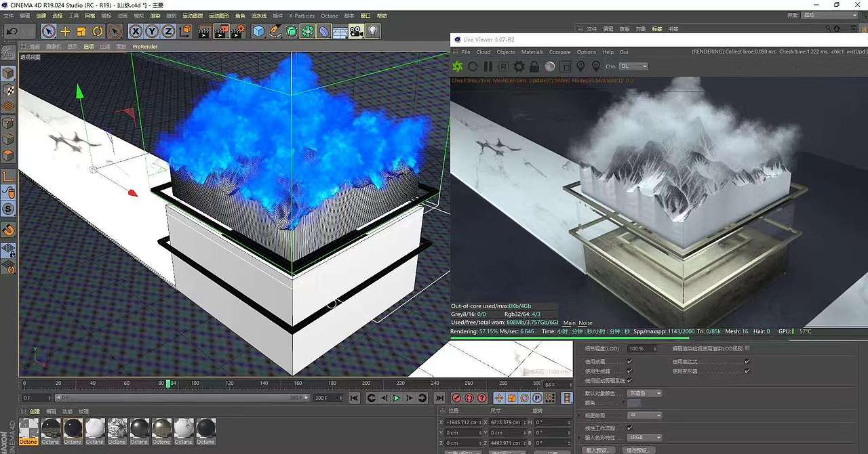Go to start of animation
The width and height of the screenshot is (868, 454).
(354, 398)
